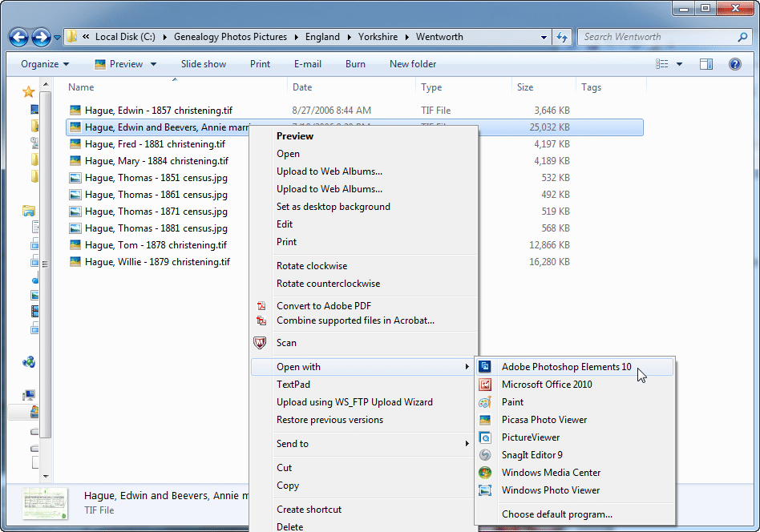Expand the Yorkshire breadcrumb arrow
This screenshot has width=760, height=532.
[406, 37]
